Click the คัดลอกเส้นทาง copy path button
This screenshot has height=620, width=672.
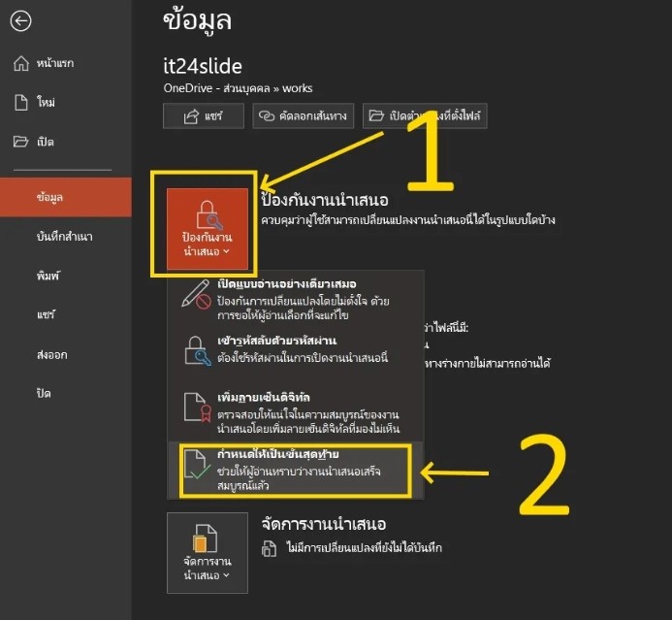tap(303, 115)
